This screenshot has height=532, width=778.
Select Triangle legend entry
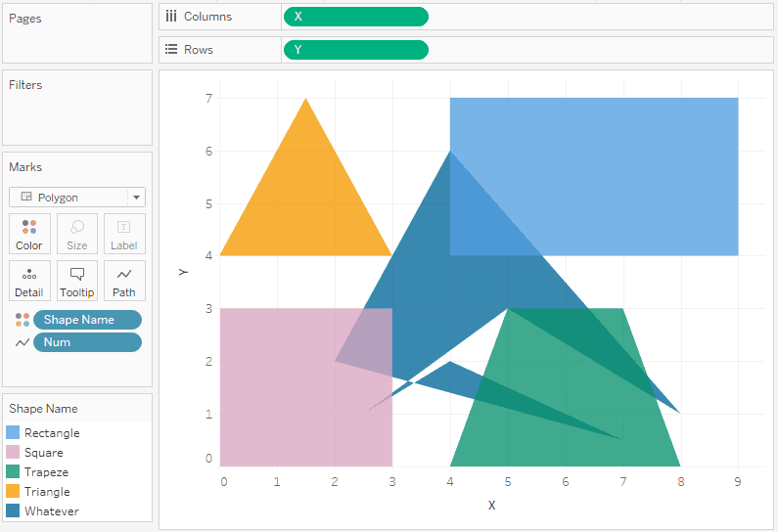(46, 492)
